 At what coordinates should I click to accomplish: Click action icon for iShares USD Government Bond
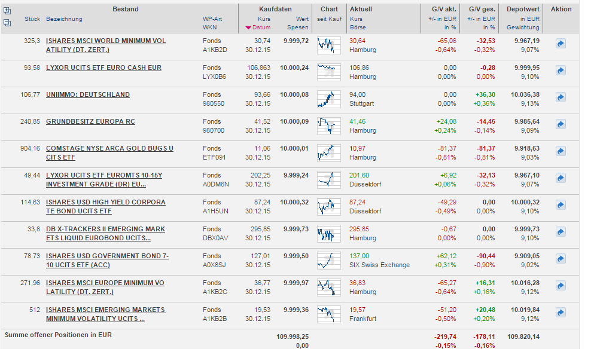click(560, 259)
